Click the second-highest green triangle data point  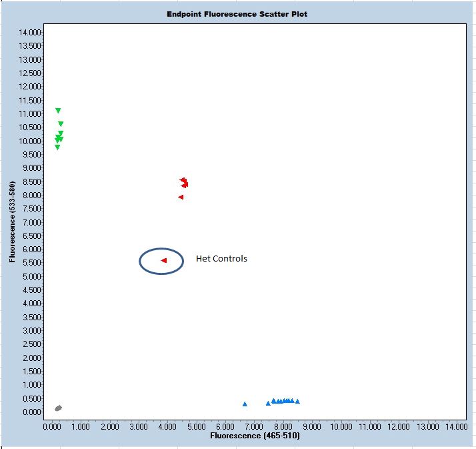pyautogui.click(x=61, y=124)
